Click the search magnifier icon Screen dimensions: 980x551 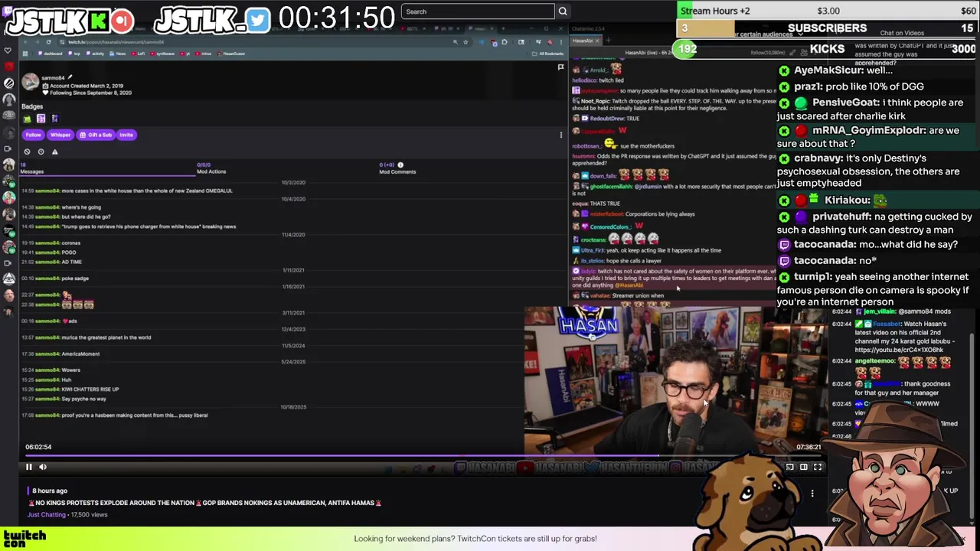[x=563, y=11]
